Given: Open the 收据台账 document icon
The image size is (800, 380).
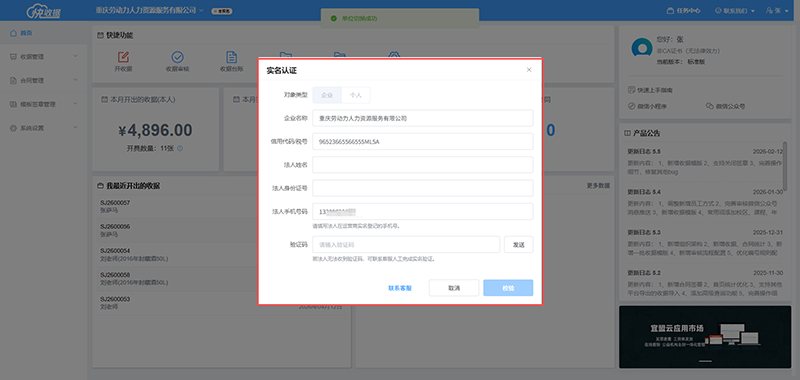Looking at the screenshot, I should point(232,57).
